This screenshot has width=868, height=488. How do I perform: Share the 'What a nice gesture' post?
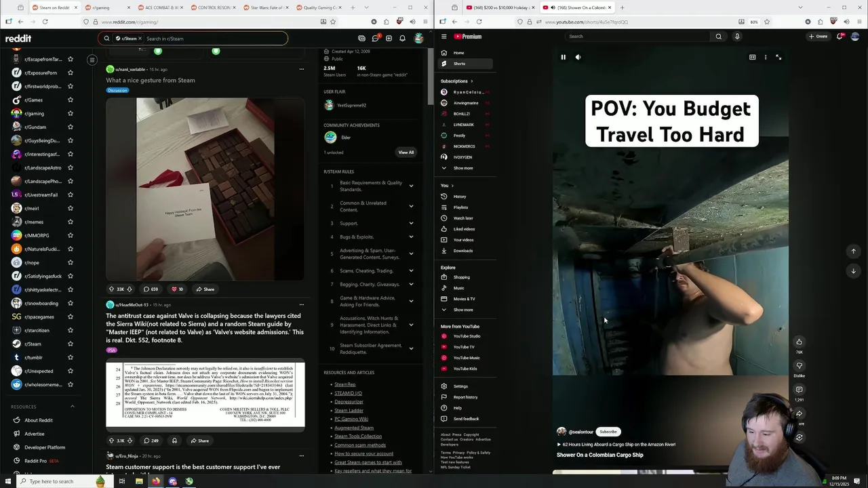pos(205,289)
